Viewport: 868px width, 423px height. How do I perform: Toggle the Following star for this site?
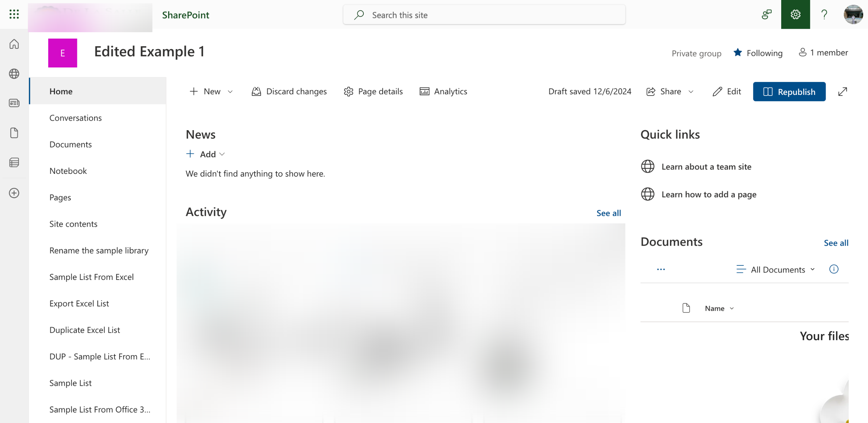pos(737,53)
